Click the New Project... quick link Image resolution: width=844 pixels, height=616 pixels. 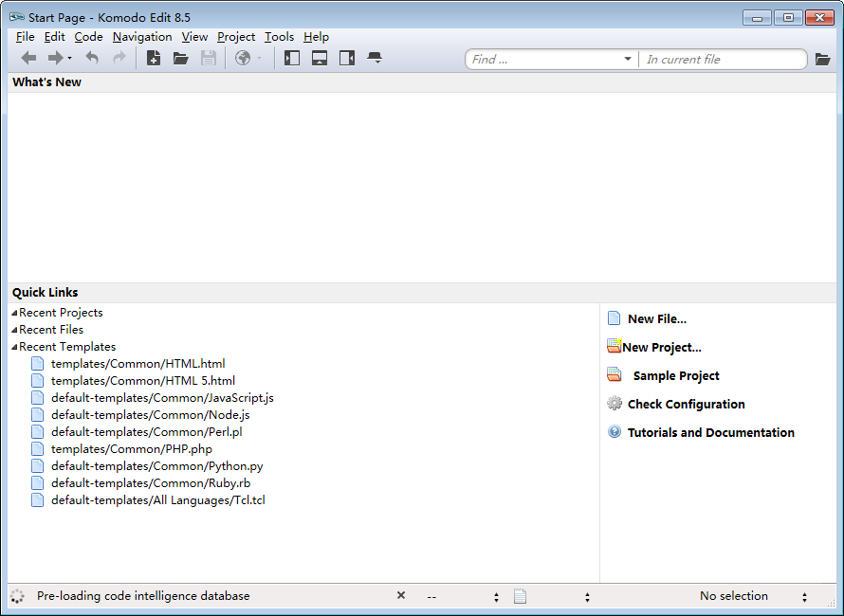[x=662, y=348]
